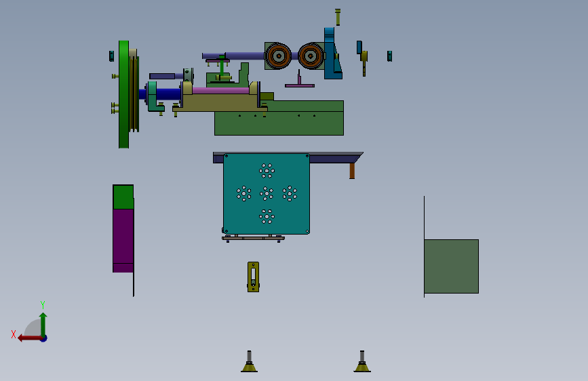This screenshot has height=381, width=588.
Task: Pick the pink rod on the slide
Action: click(220, 90)
